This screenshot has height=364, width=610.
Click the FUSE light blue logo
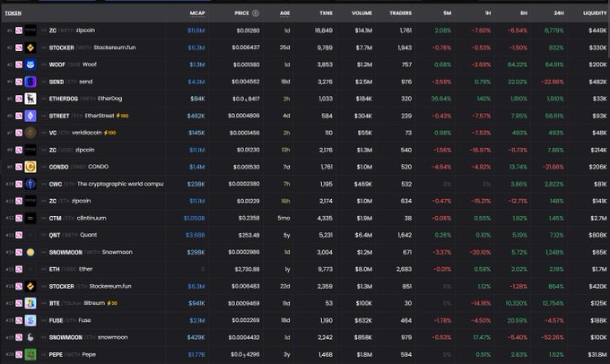point(30,320)
